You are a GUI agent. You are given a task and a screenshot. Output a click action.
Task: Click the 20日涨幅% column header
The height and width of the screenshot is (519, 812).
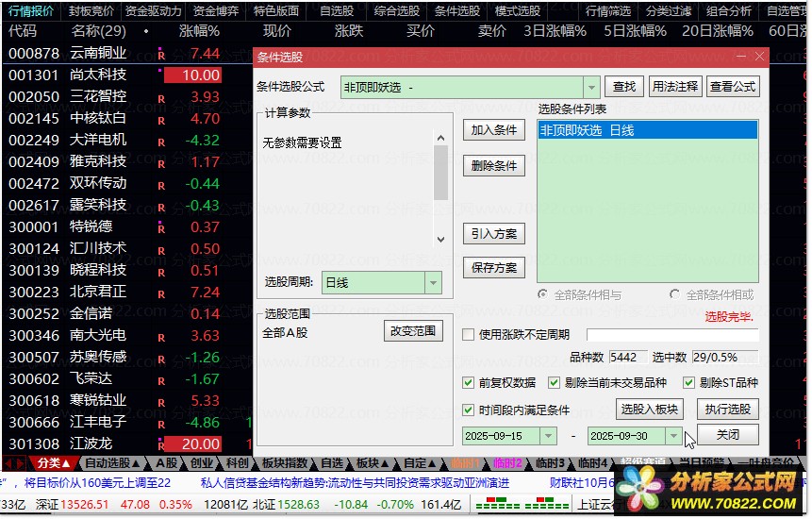pos(718,31)
